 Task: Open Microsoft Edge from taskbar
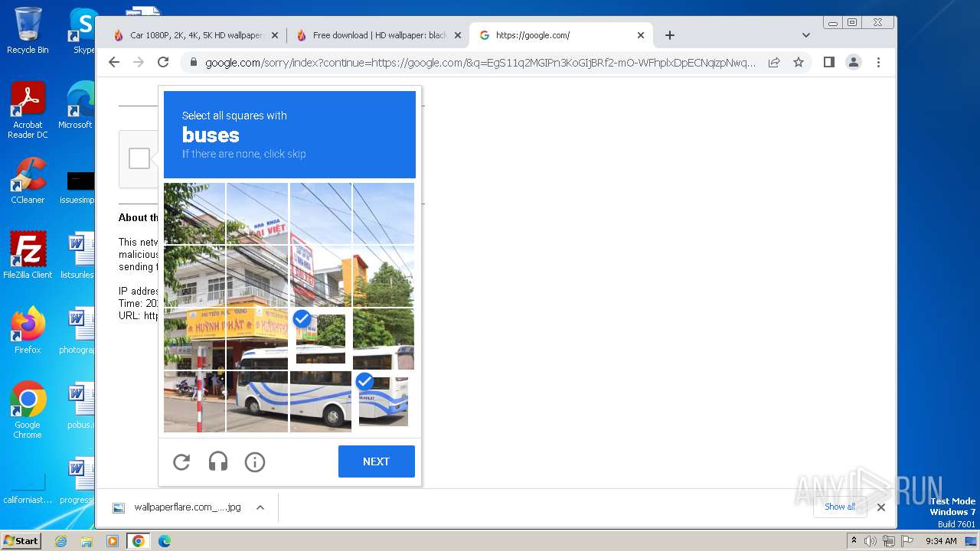tap(164, 541)
